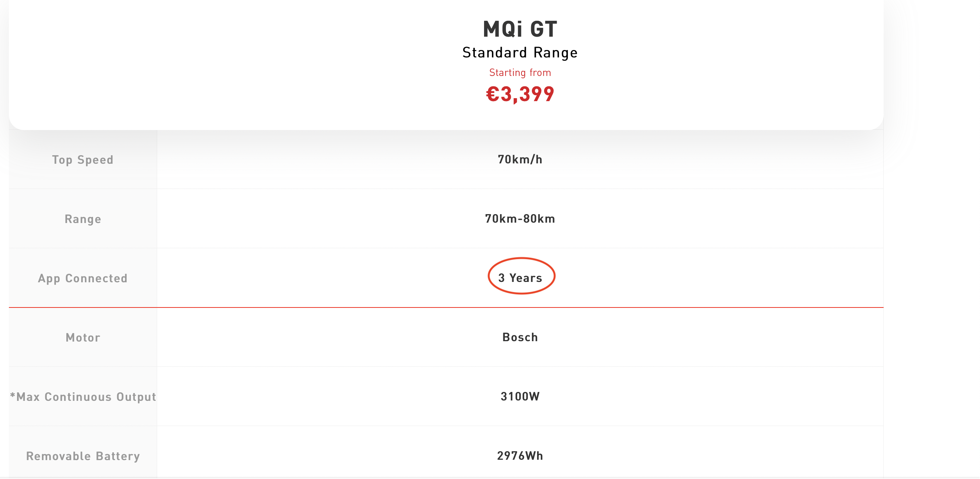
Task: Click the 70km-80km range value
Action: [x=520, y=219]
